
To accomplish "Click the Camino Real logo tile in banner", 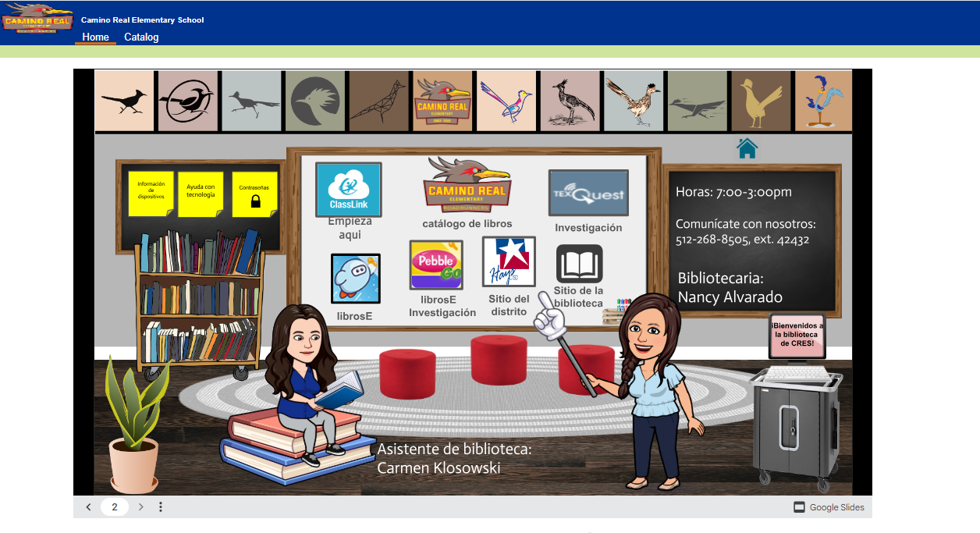I will click(x=442, y=101).
